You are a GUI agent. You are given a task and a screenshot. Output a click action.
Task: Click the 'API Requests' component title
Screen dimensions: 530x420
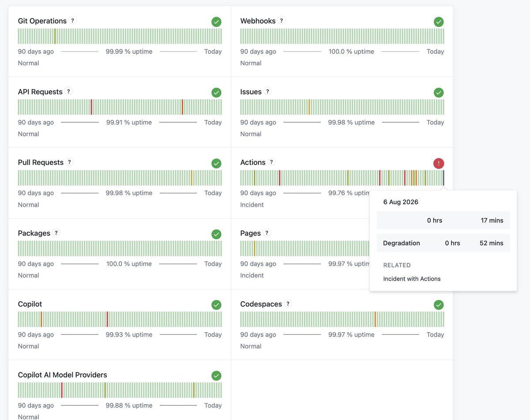click(40, 92)
